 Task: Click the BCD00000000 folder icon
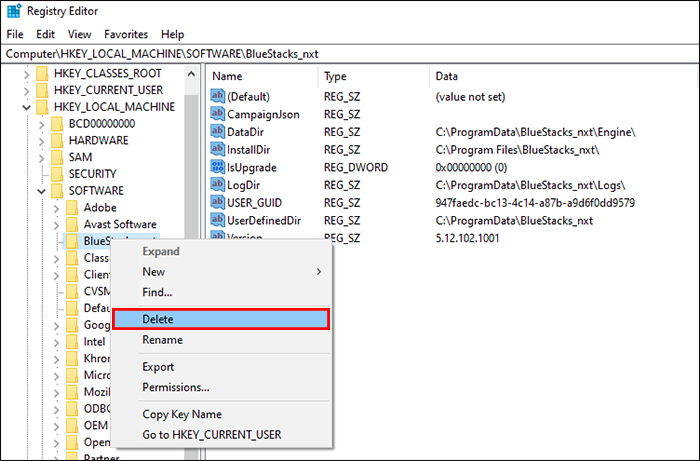[57, 124]
